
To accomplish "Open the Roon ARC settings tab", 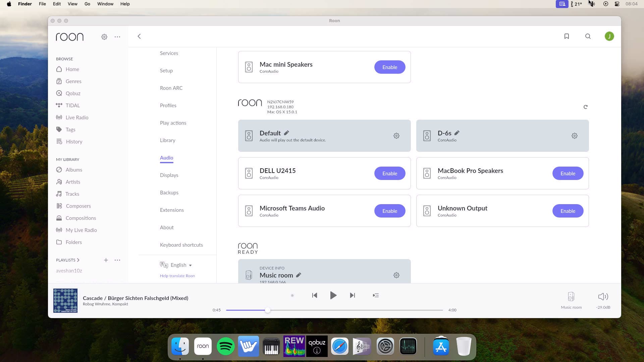I will click(x=171, y=88).
